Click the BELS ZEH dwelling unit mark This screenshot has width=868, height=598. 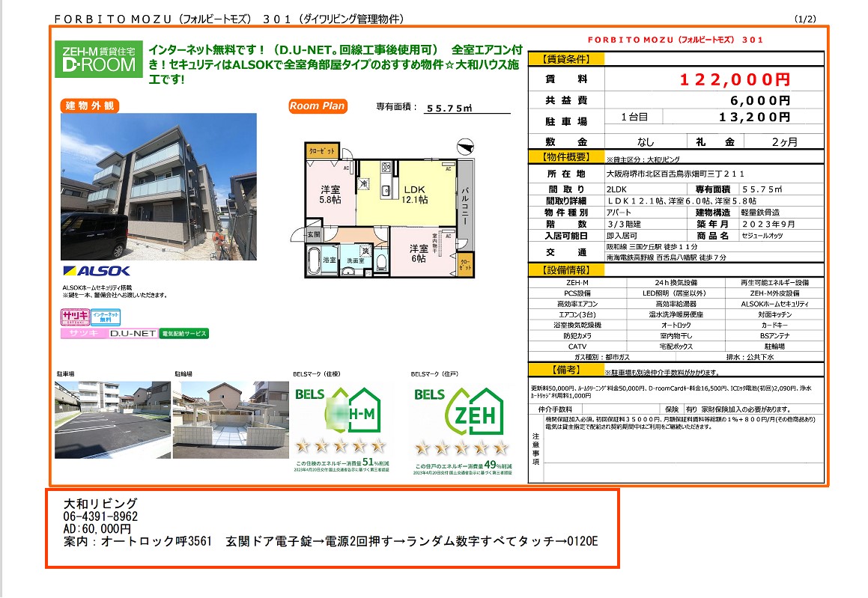462,430
